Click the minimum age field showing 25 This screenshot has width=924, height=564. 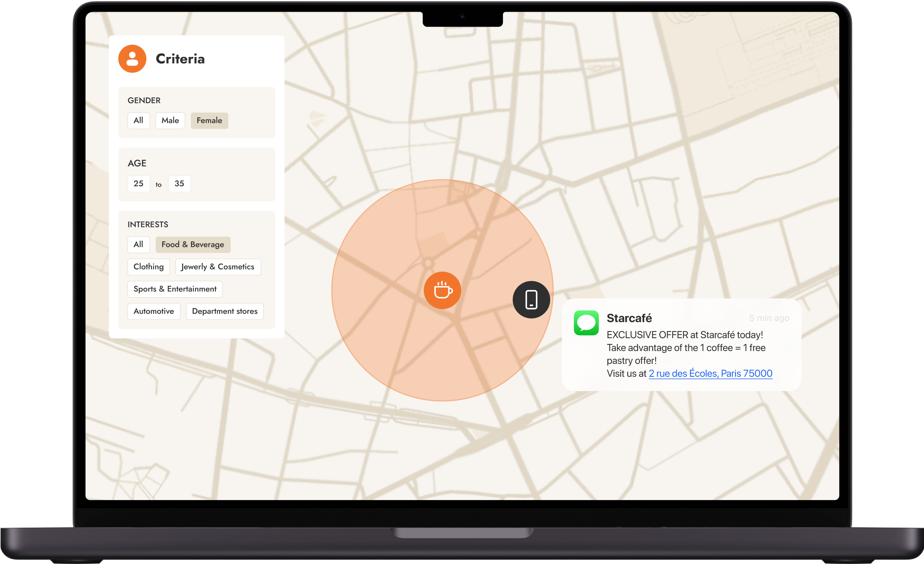point(139,184)
